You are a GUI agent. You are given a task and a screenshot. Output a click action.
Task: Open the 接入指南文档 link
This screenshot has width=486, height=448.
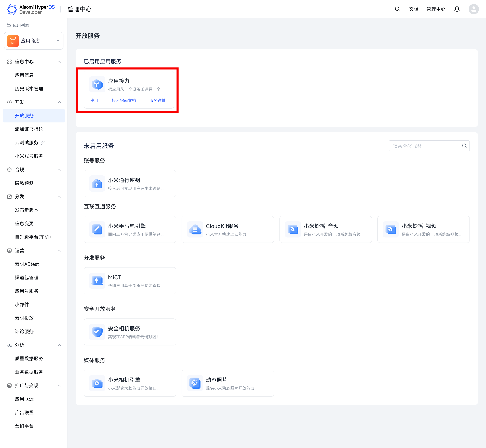124,100
